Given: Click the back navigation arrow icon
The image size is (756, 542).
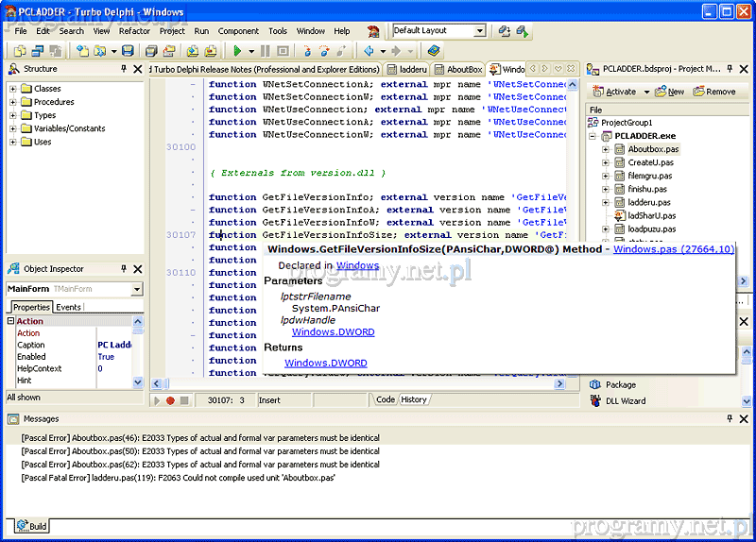Looking at the screenshot, I should (369, 51).
